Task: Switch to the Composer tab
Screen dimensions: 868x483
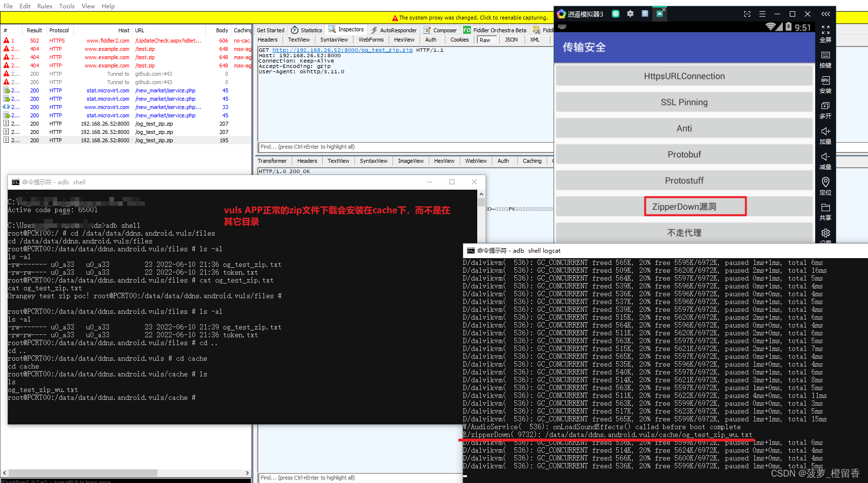Action: [440, 30]
